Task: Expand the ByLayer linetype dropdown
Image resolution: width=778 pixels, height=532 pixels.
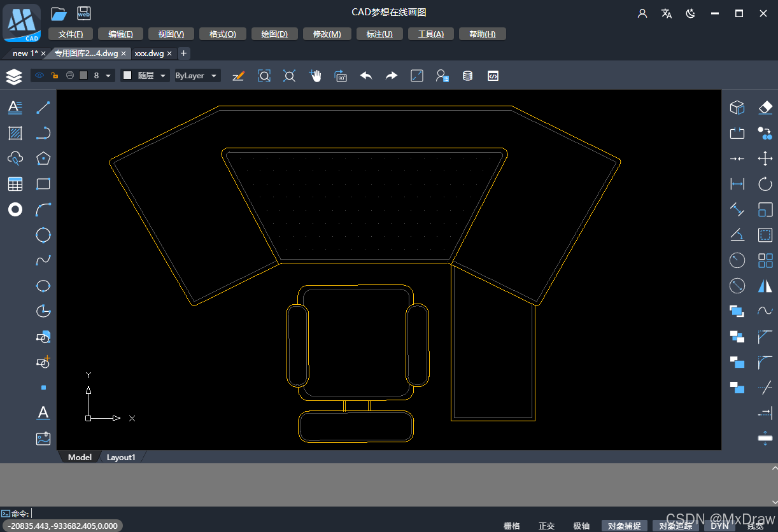Action: point(214,76)
